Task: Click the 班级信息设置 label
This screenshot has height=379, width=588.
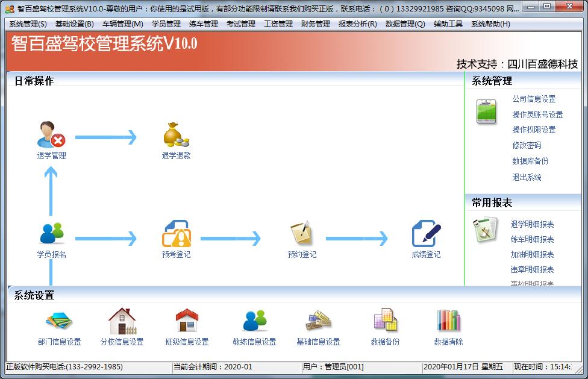Action: [187, 342]
